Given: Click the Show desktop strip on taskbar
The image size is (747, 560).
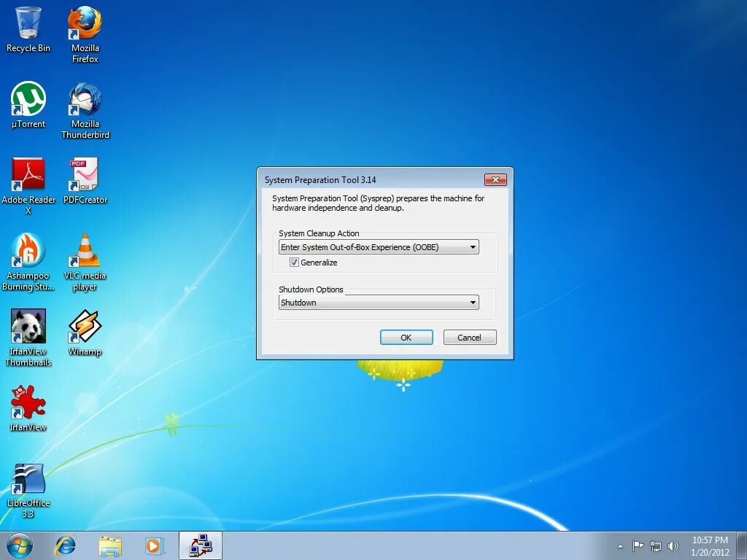Looking at the screenshot, I should coord(742,545).
